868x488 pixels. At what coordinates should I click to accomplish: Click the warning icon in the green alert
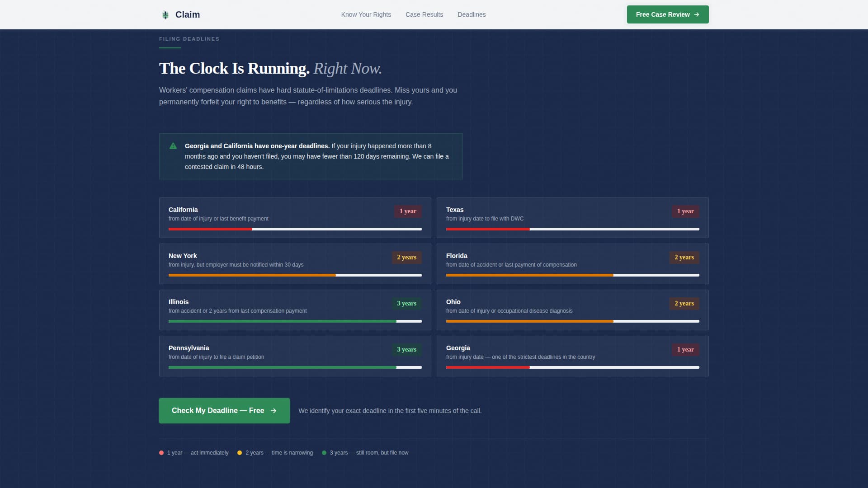[x=173, y=146]
